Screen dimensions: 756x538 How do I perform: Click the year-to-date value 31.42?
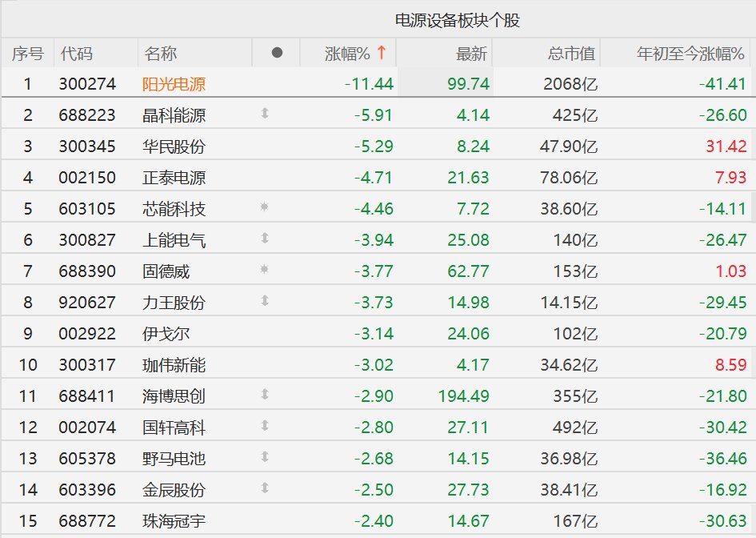click(726, 147)
